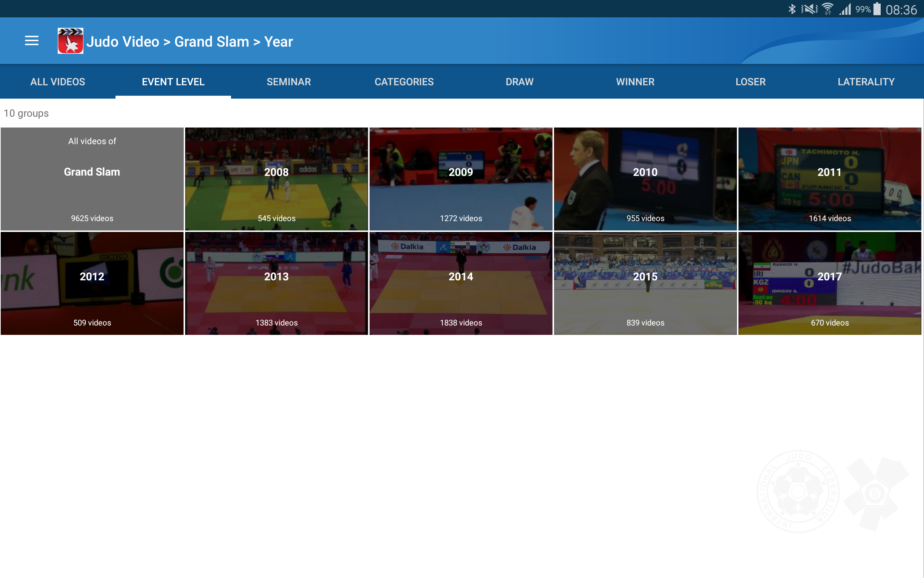Viewport: 924px width, 578px height.
Task: Tap the Judo Video > Grand Slam > Year title
Action: pyautogui.click(x=189, y=41)
